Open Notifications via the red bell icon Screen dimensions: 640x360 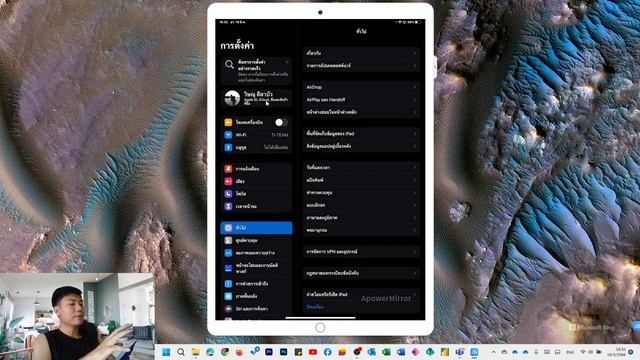pos(228,169)
